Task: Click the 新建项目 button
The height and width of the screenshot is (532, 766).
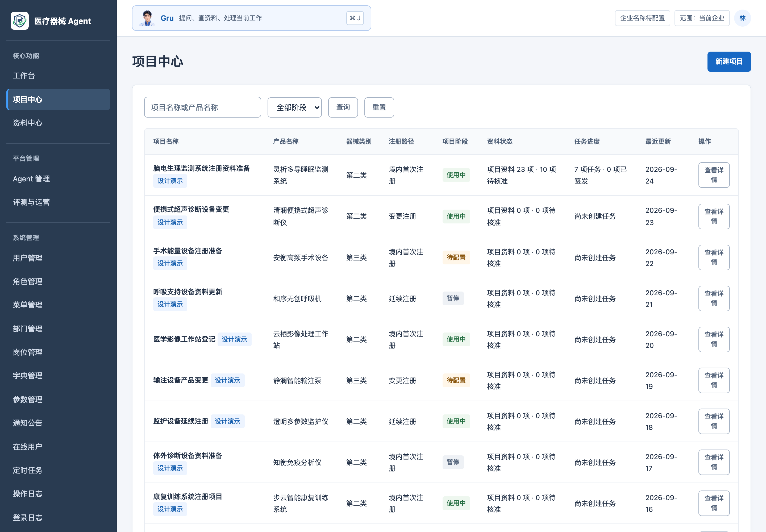Action: pyautogui.click(x=729, y=62)
